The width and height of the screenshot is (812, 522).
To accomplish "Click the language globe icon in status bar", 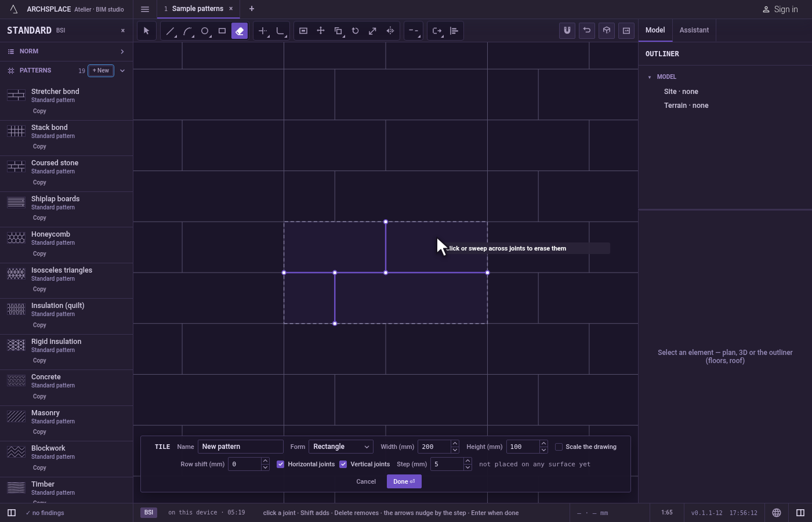I will (x=777, y=513).
